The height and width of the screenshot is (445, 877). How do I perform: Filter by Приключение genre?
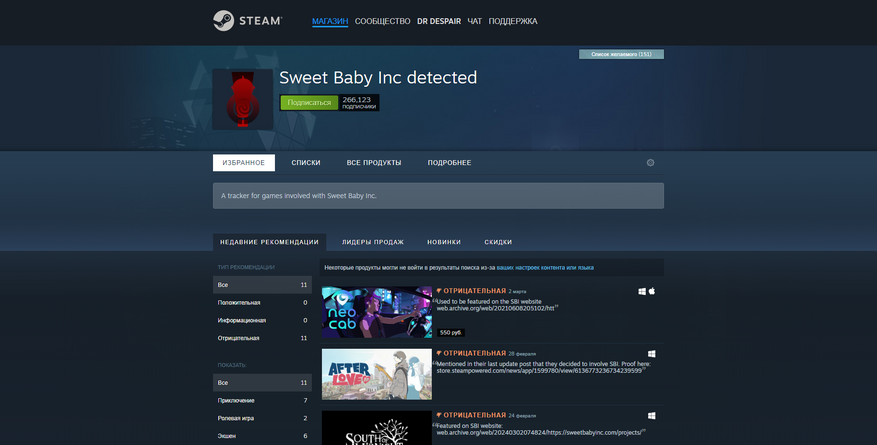click(x=262, y=400)
